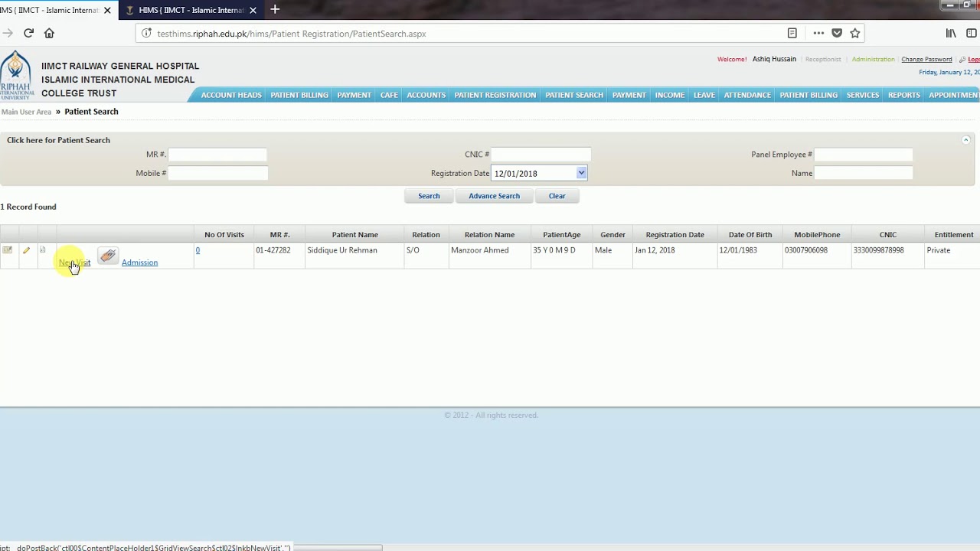Click the browser URL address field
The image size is (980, 551).
point(467,34)
